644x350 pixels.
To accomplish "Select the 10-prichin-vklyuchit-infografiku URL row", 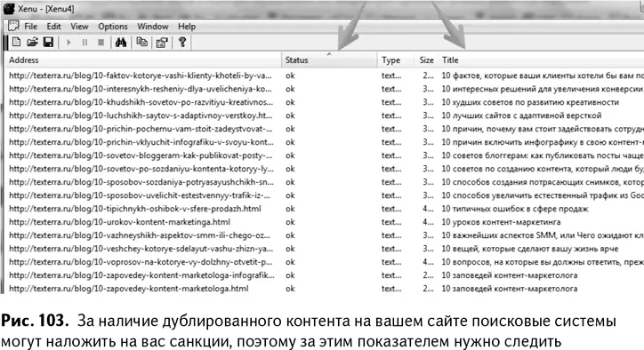I will pyautogui.click(x=141, y=142).
